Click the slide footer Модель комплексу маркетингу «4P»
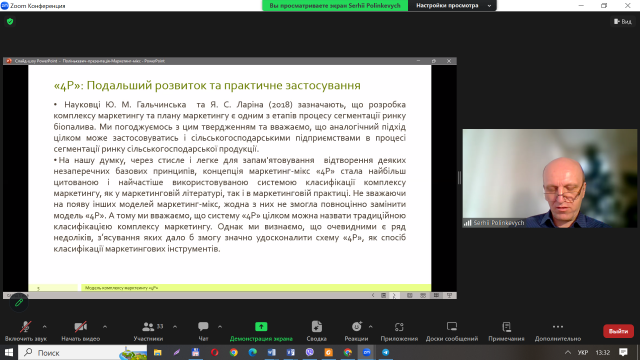This screenshot has height=360, width=640. pyautogui.click(x=122, y=288)
